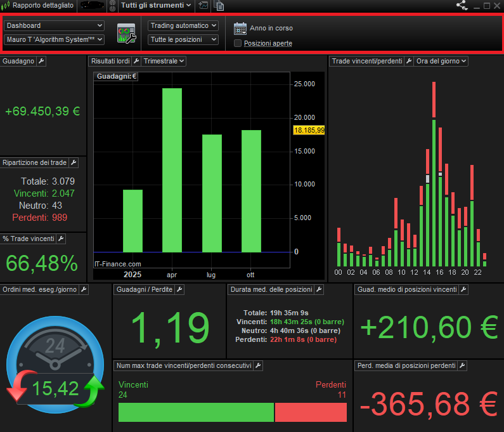Click the share icon in title bar

462,6
